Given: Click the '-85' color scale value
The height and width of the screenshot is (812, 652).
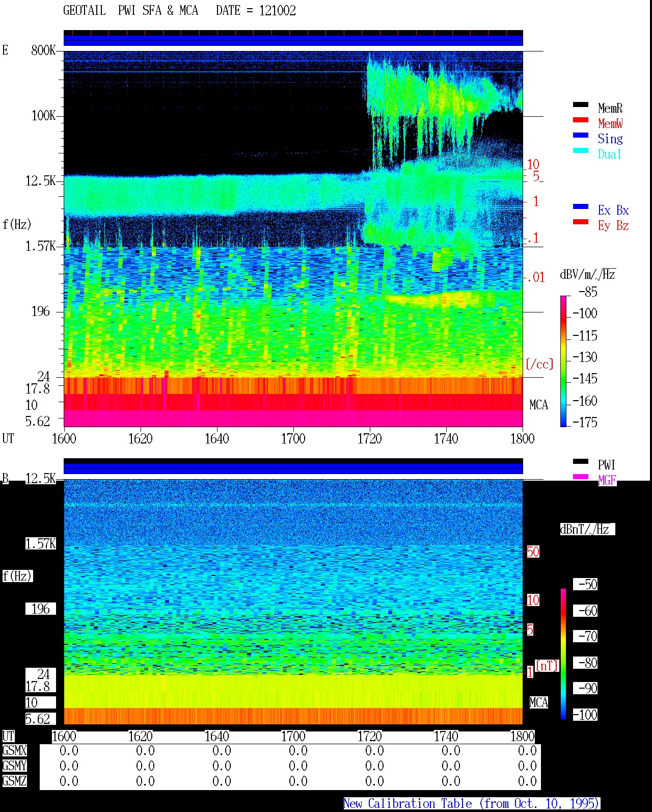Looking at the screenshot, I should point(588,292).
